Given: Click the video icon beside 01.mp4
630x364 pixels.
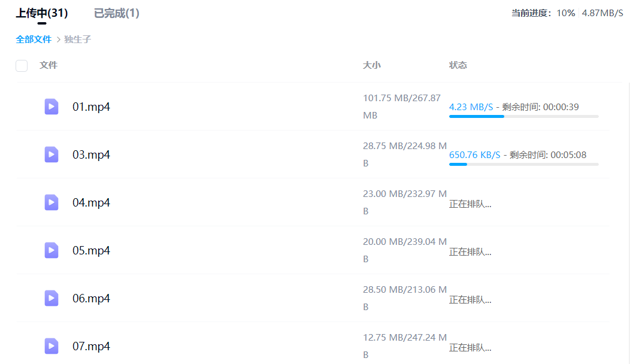Looking at the screenshot, I should [x=52, y=107].
